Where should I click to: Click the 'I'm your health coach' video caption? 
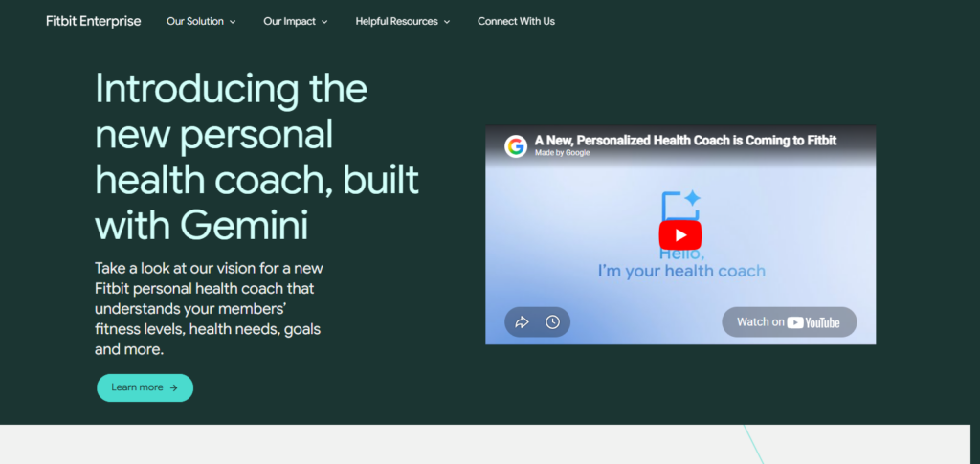(x=681, y=271)
